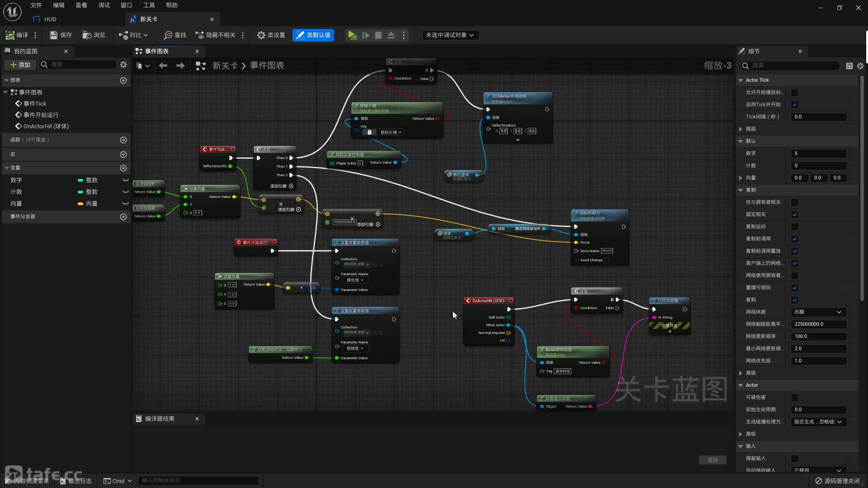Screen dimensions: 868x488
Task: Open My Blueprint panel settings gear
Action: point(123,65)
